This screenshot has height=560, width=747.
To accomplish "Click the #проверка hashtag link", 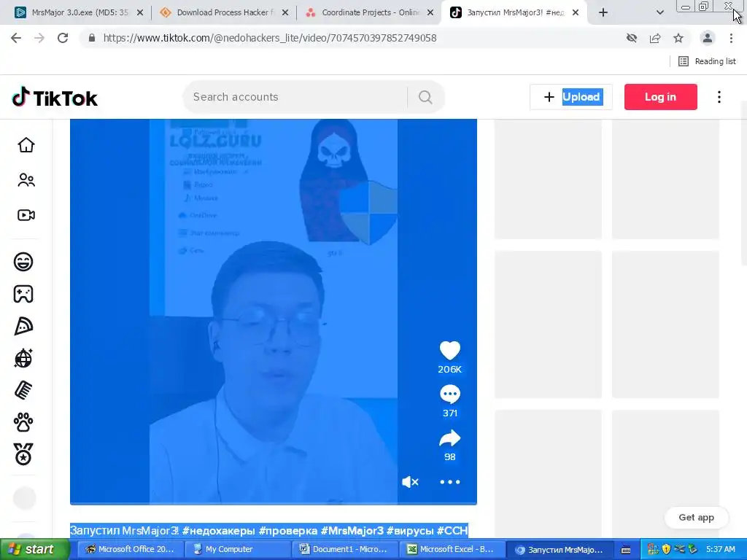I will pos(288,531).
